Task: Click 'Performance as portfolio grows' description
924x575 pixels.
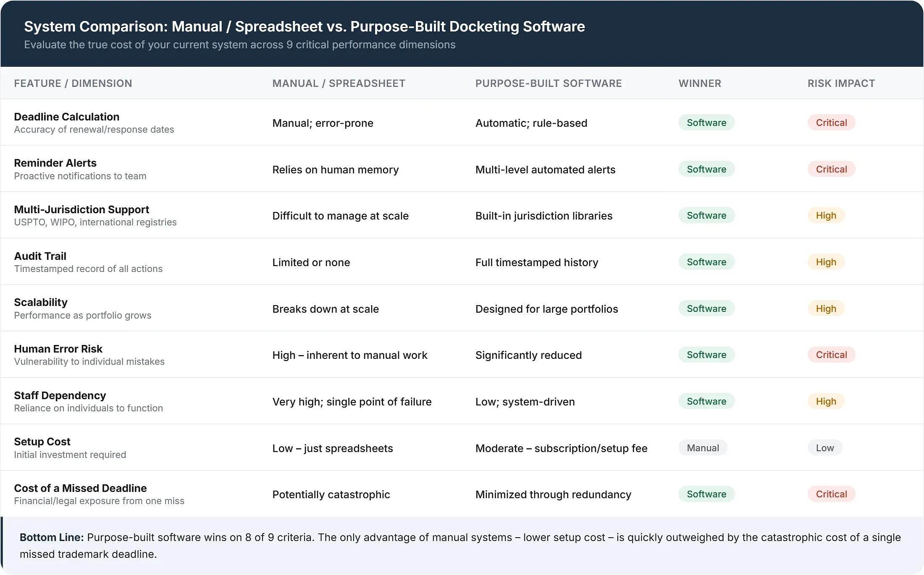Action: point(83,315)
